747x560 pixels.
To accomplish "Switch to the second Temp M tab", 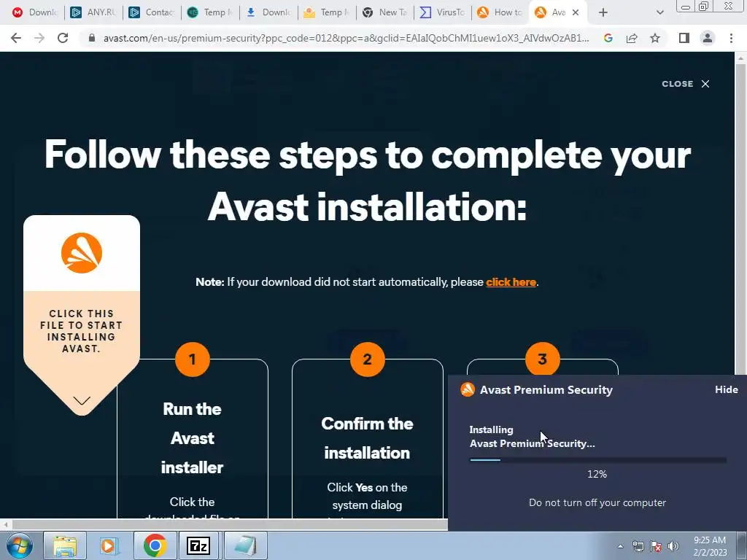I will pyautogui.click(x=327, y=12).
